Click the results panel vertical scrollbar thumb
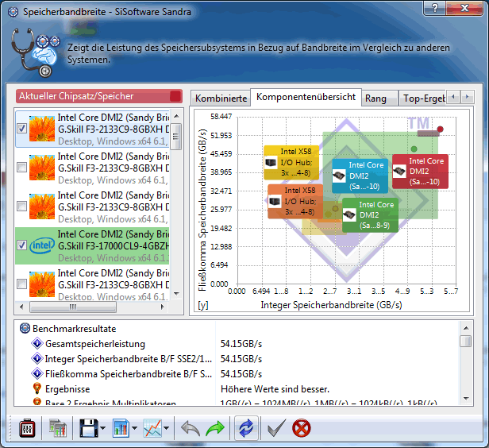This screenshot has width=489, height=448. (466, 341)
